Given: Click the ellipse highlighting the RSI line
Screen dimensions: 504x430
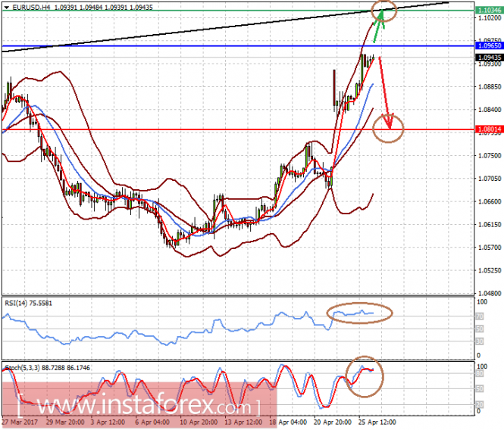Looking at the screenshot, I should click(360, 313).
